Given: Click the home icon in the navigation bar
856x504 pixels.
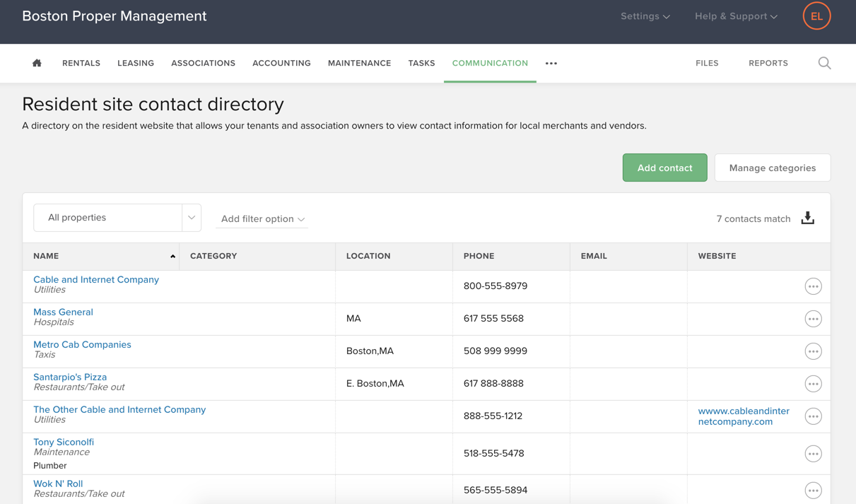Looking at the screenshot, I should (36, 63).
